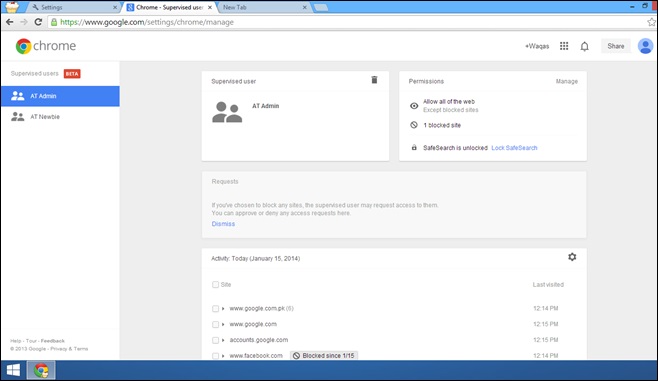Open the Tour footer link
Image resolution: width=658 pixels, height=381 pixels.
(31, 341)
